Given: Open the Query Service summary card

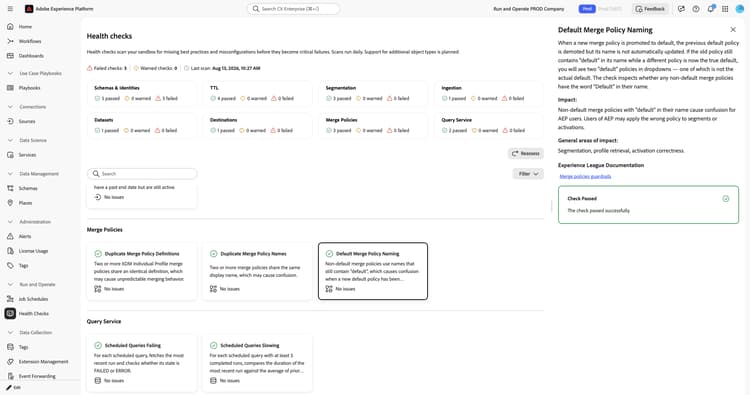Looking at the screenshot, I should 489,125.
